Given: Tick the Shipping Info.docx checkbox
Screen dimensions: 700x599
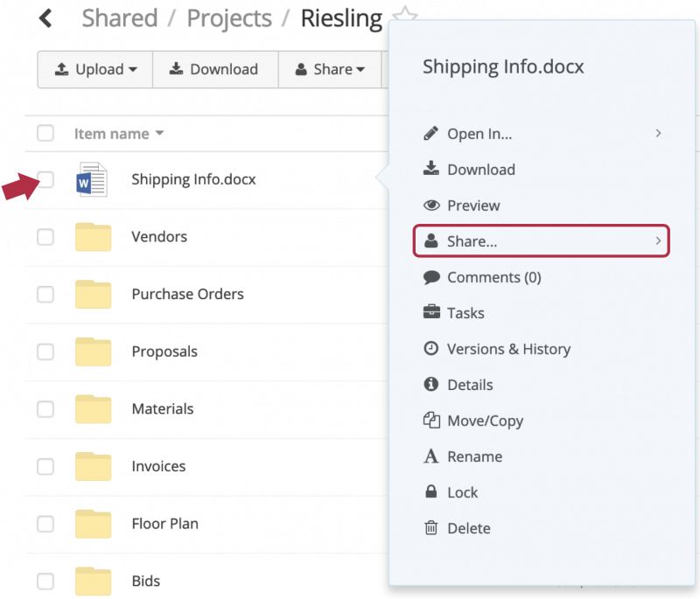Looking at the screenshot, I should coord(45,179).
